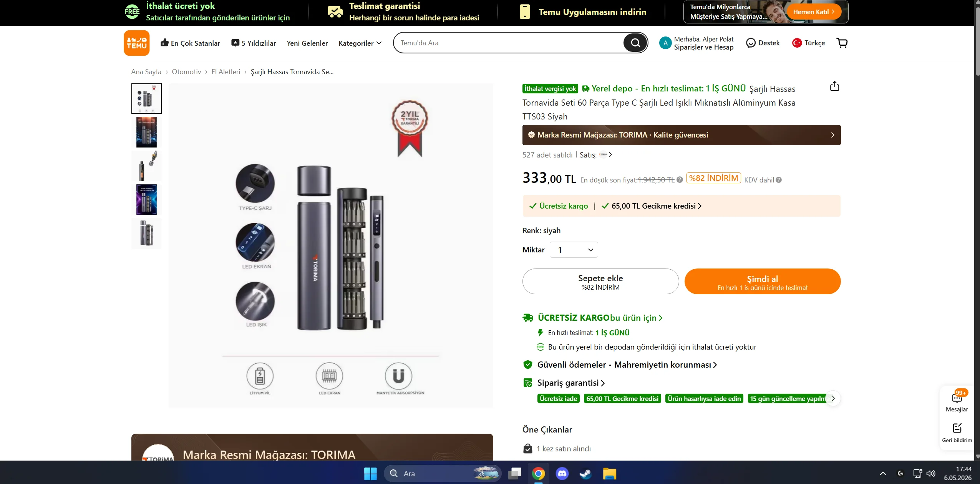
Task: Select the fifth product thumbnail
Action: [146, 234]
